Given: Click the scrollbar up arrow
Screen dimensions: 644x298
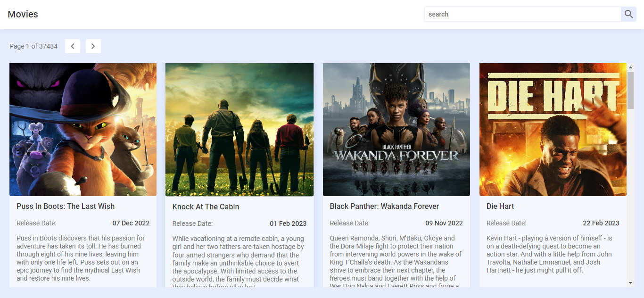Looking at the screenshot, I should (631, 67).
